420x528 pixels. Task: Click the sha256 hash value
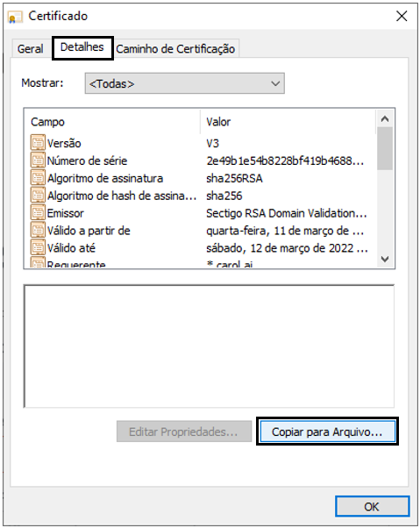pos(224,196)
